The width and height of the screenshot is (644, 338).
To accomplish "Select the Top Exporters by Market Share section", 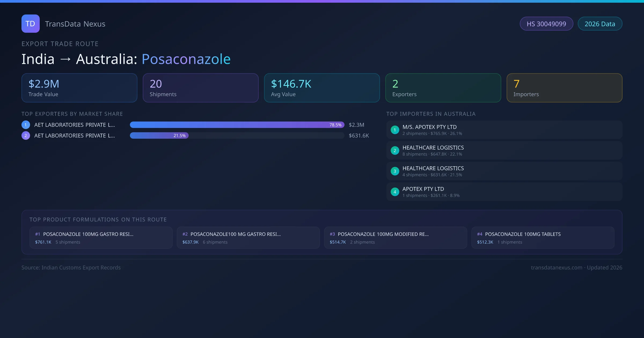I will [72, 114].
